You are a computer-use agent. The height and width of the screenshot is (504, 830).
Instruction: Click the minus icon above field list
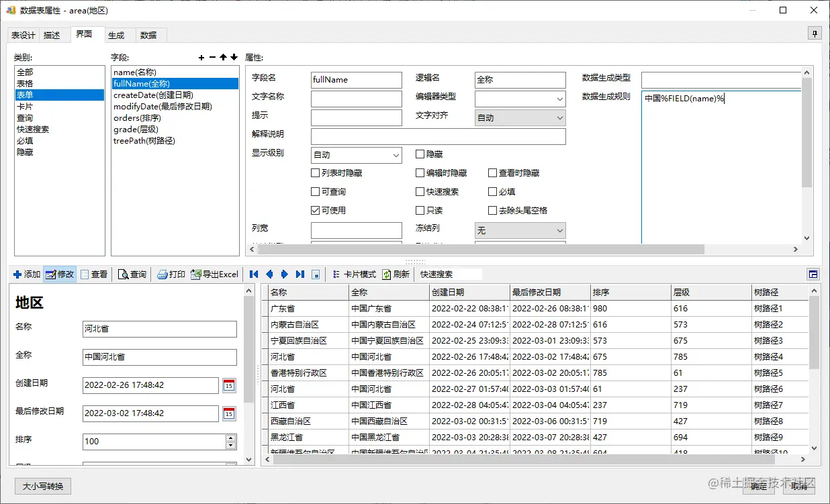point(212,58)
